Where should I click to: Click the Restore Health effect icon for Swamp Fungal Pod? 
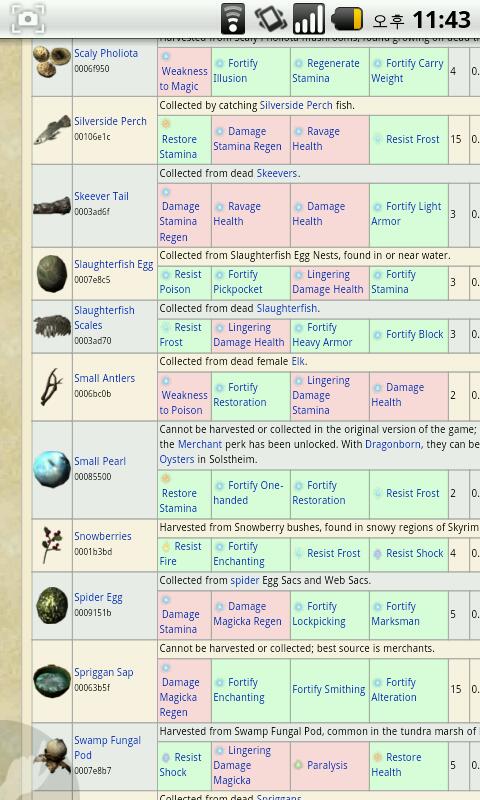pos(377,758)
